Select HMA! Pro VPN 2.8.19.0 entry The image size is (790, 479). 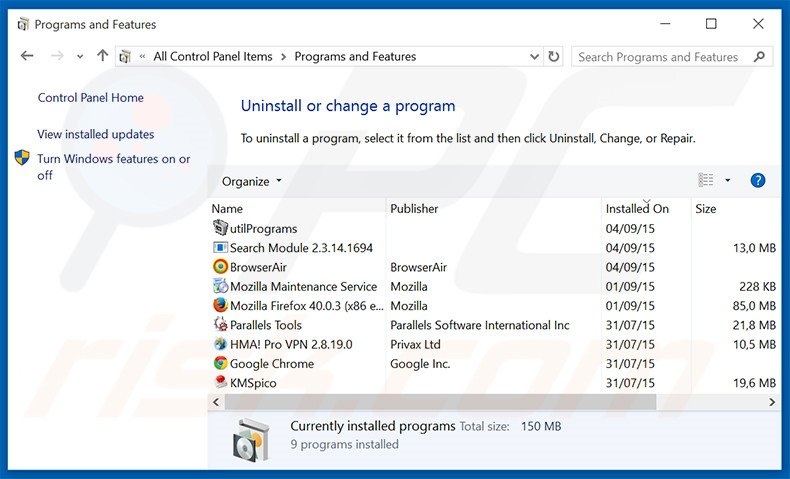(x=291, y=345)
